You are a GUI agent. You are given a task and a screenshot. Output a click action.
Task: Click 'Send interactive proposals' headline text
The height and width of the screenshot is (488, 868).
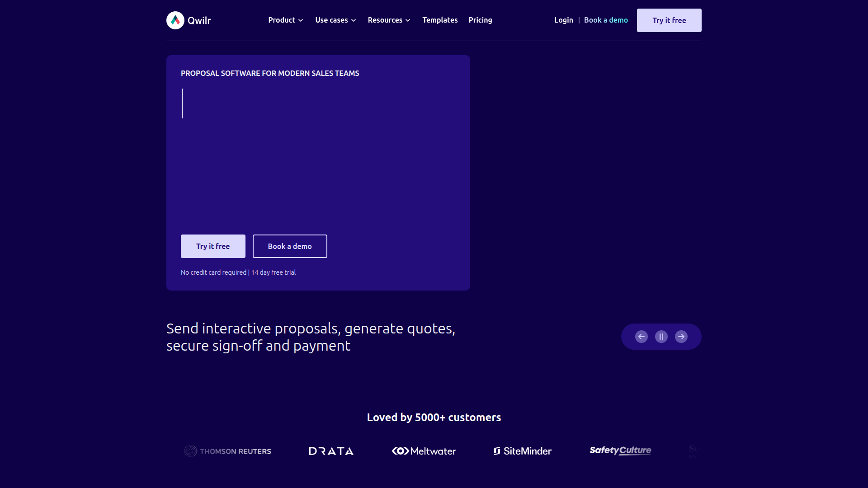click(311, 337)
